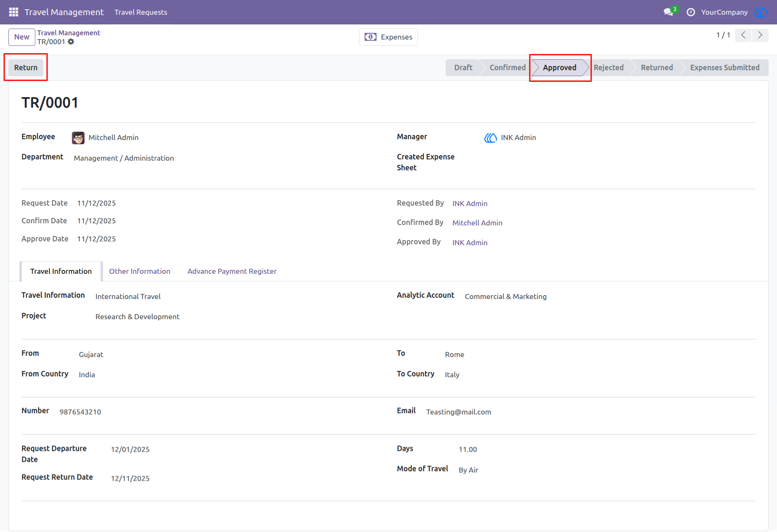The width and height of the screenshot is (777, 532).
Task: Create a new record with New button
Action: [x=22, y=37]
